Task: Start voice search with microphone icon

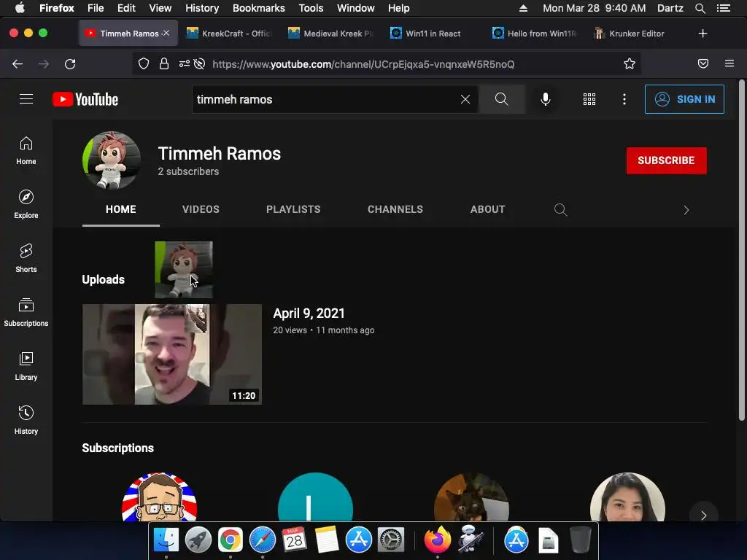Action: click(x=546, y=99)
